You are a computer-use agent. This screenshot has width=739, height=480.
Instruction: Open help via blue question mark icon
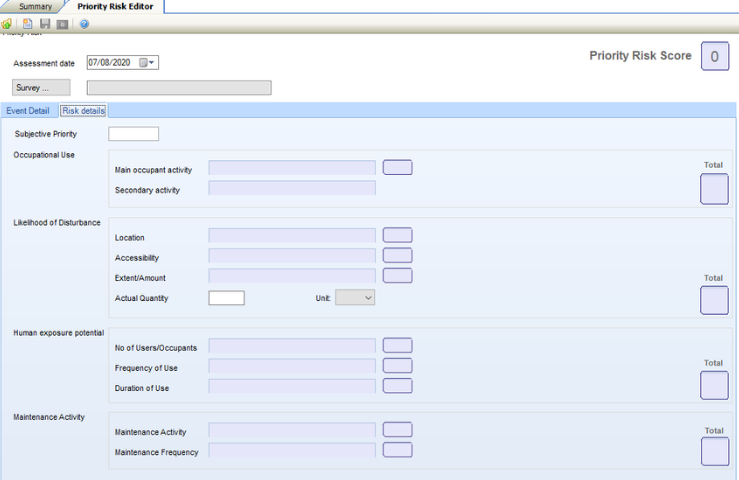pos(84,23)
